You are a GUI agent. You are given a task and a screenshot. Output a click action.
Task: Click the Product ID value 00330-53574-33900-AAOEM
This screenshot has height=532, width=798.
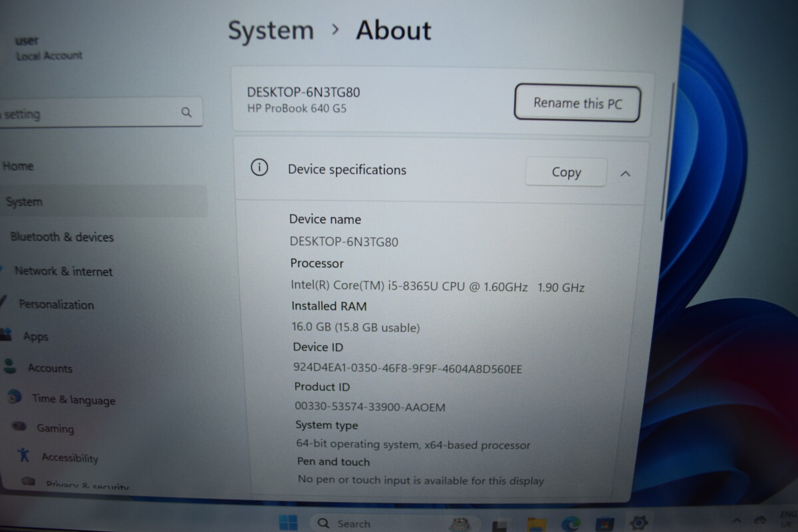pos(370,406)
